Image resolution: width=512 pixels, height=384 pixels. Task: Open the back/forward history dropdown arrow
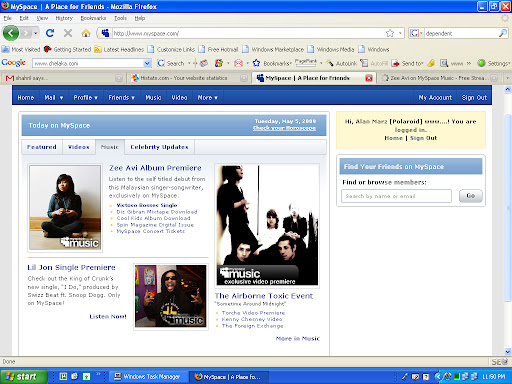coord(36,33)
